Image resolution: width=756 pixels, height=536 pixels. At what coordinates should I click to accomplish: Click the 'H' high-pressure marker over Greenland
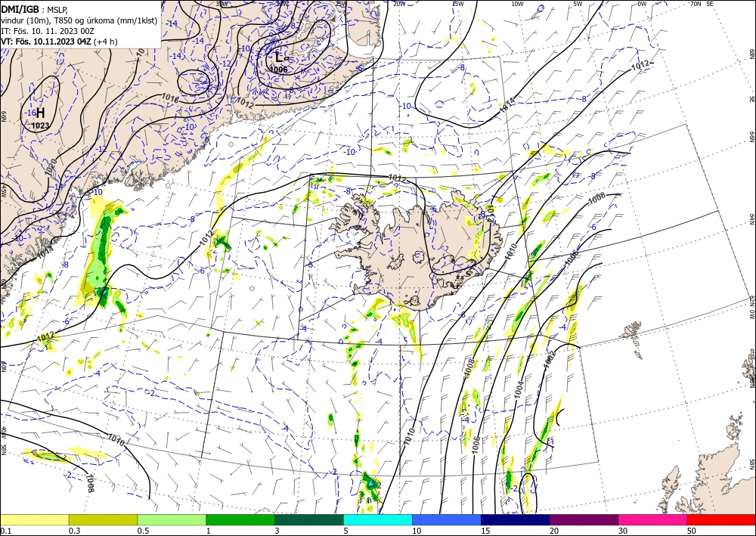(41, 113)
